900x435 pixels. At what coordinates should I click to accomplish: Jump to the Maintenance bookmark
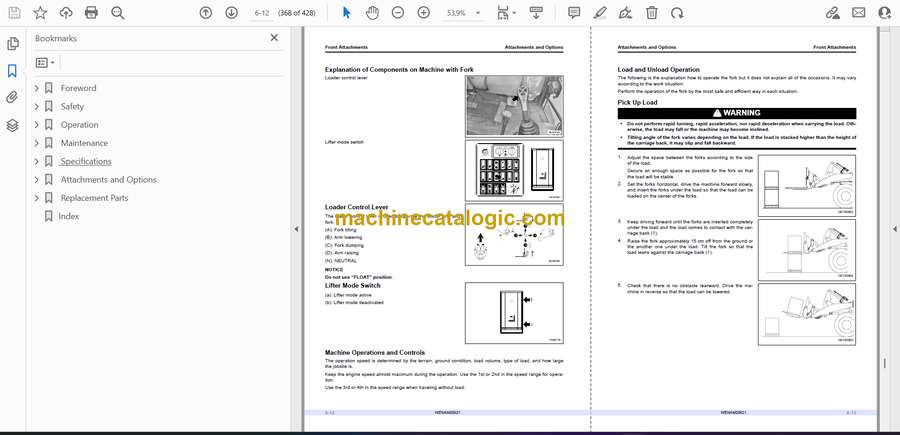[84, 143]
